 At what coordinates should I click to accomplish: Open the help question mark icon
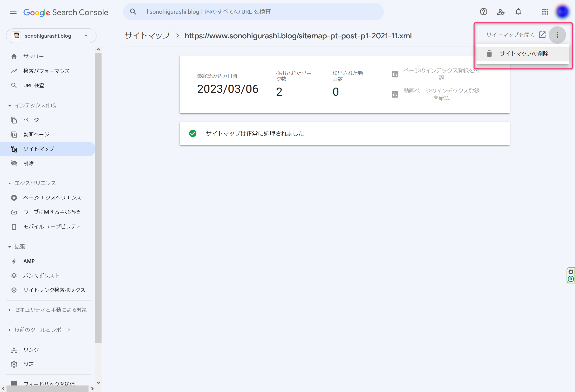[483, 12]
